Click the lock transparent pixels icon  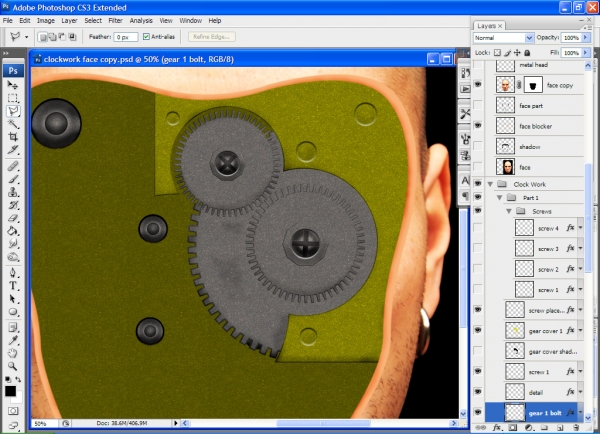point(497,52)
